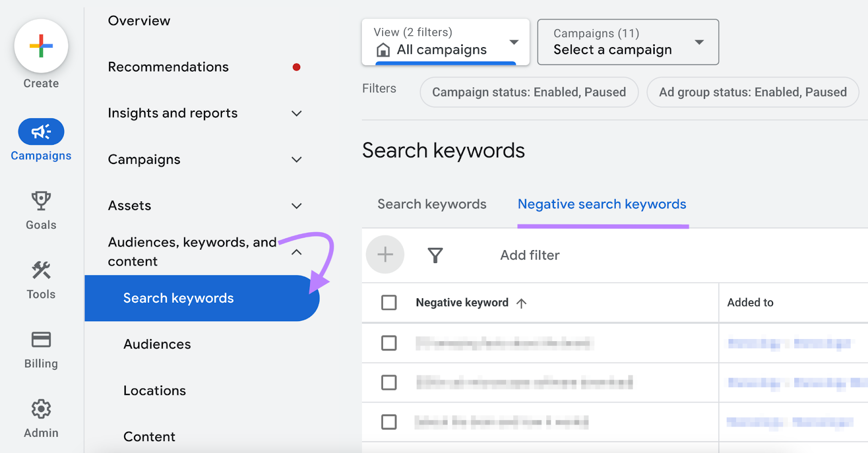Toggle the select-all checkbox in table header
The height and width of the screenshot is (453, 868).
tap(389, 302)
